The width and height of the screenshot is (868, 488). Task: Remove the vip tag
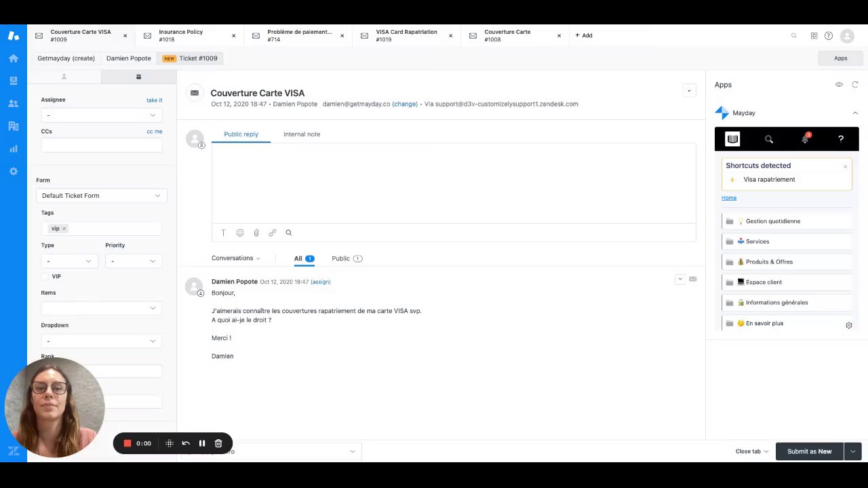coord(64,228)
